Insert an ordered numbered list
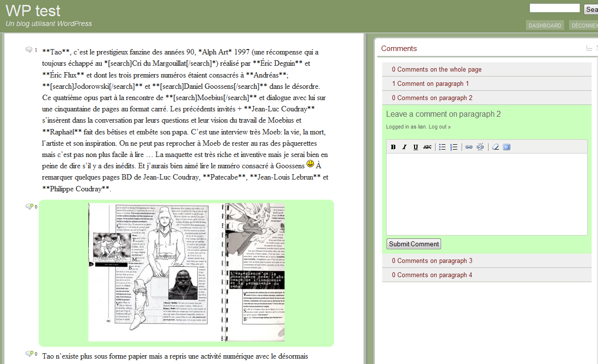598x364 pixels. [454, 147]
